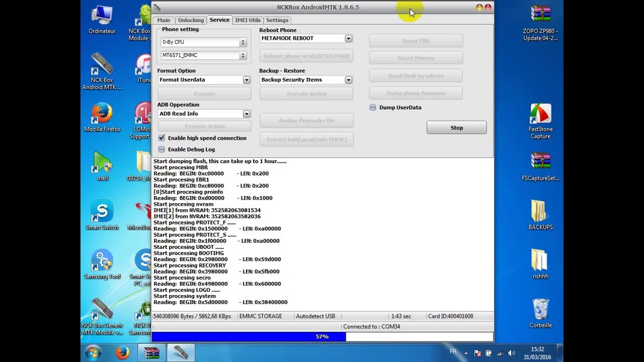Screen dimensions: 644x362
Task: Open the shell desktop shortcut
Action: point(102,167)
